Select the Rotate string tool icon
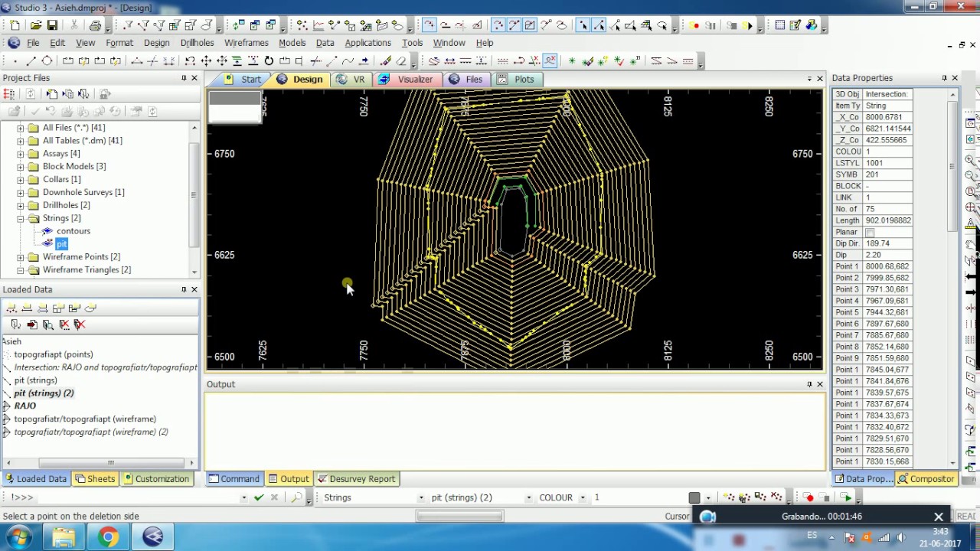 pos(269,60)
